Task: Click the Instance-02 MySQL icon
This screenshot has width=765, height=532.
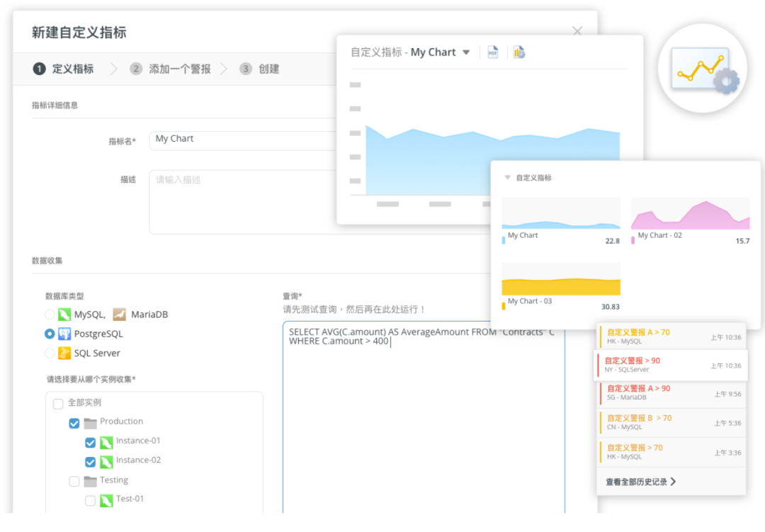Action: click(106, 462)
